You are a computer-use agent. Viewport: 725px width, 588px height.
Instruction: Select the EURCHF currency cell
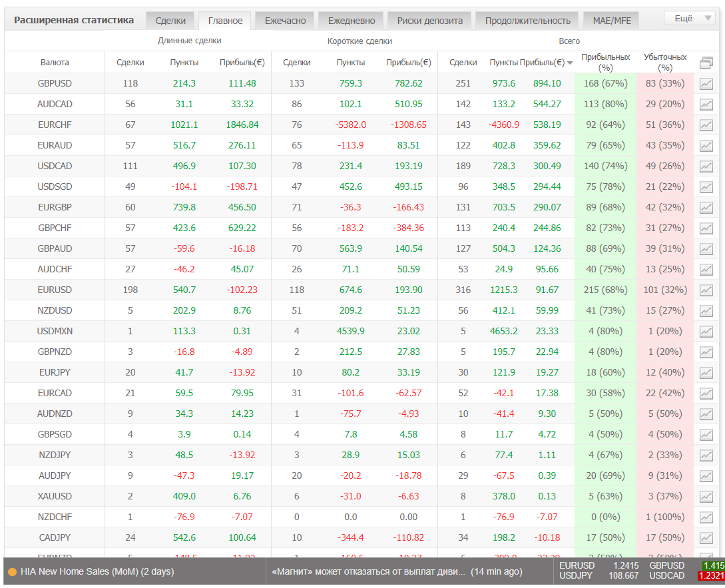[x=55, y=125]
